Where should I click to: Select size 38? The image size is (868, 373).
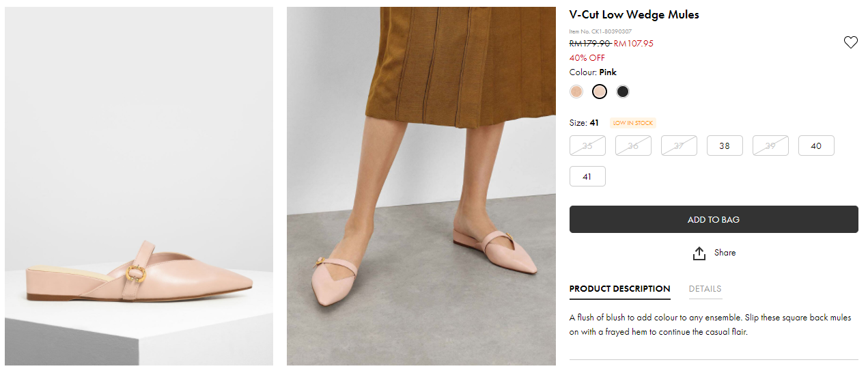click(725, 146)
